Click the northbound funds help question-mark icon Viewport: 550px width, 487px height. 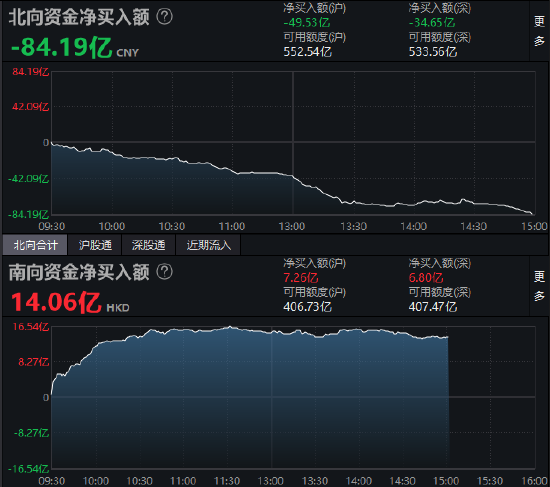[x=164, y=16]
